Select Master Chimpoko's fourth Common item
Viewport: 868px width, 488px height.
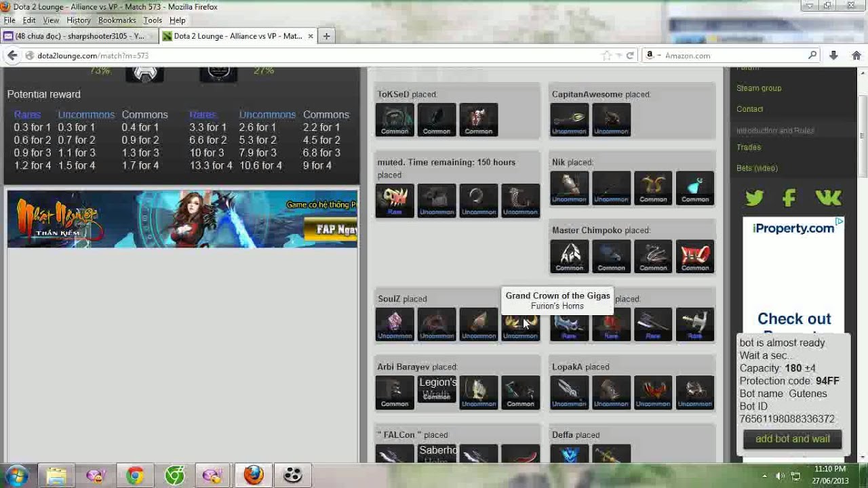[695, 257]
